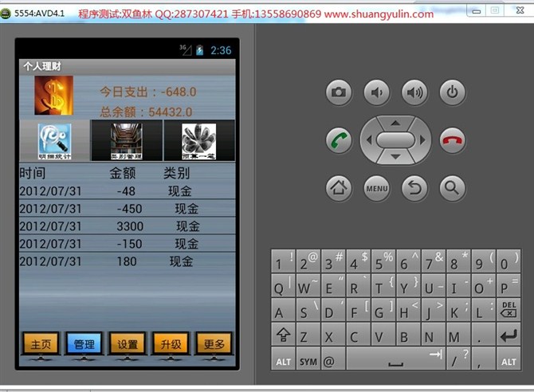Click the comma key beside right ALT
This screenshot has height=392, width=534.
[x=483, y=359]
